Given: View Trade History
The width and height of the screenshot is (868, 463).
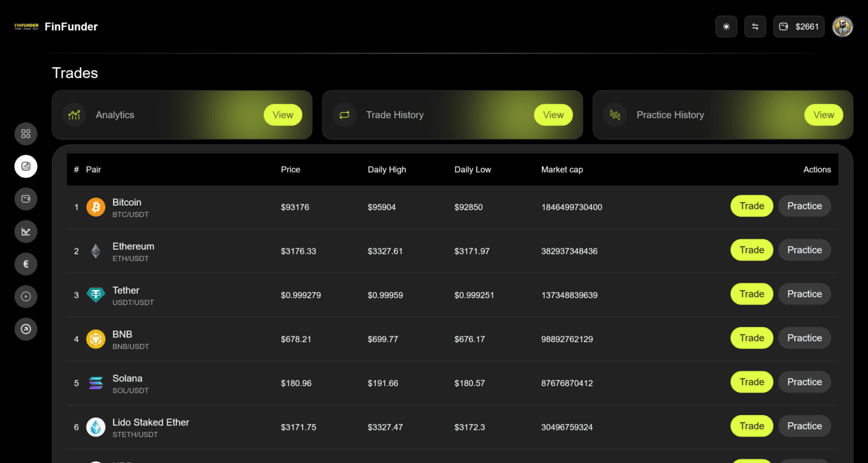Looking at the screenshot, I should [x=554, y=115].
